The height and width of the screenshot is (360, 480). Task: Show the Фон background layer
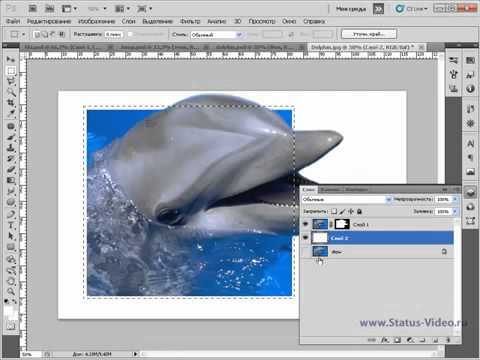click(305, 252)
